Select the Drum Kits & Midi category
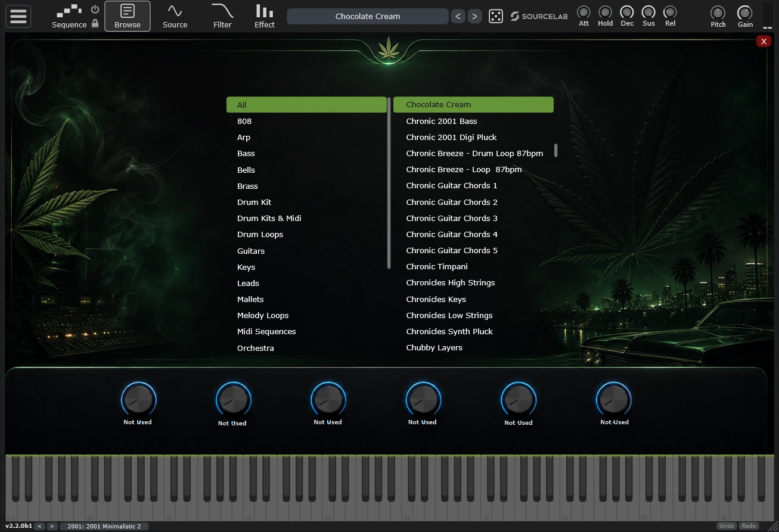Screen dimensions: 779x532 coord(306,218)
